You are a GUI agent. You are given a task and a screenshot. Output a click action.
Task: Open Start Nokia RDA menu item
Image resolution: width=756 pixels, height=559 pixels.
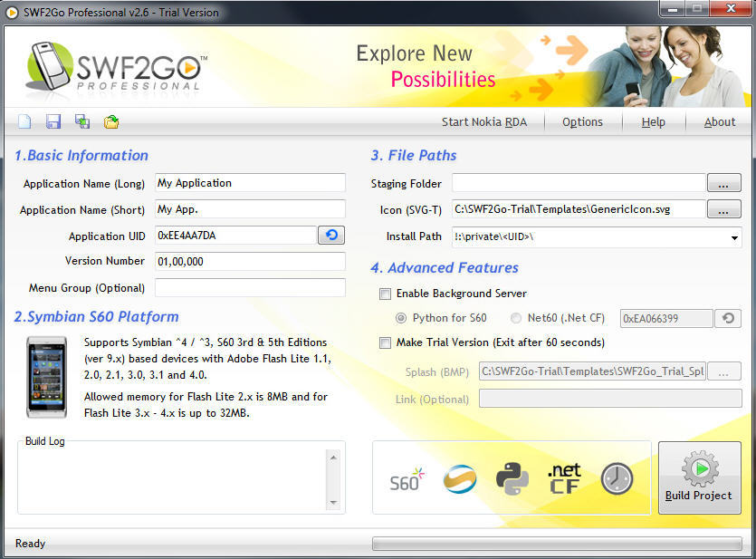pos(484,122)
